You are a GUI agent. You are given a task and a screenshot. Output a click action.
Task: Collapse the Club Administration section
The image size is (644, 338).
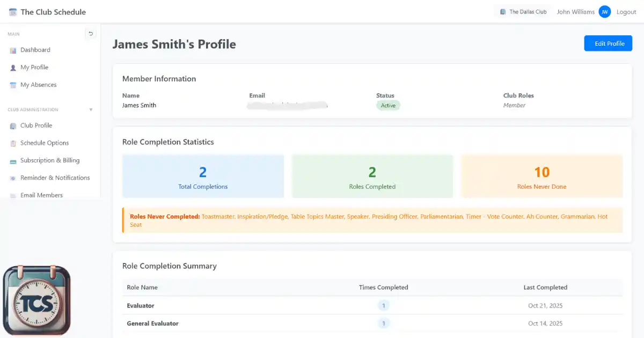click(91, 110)
